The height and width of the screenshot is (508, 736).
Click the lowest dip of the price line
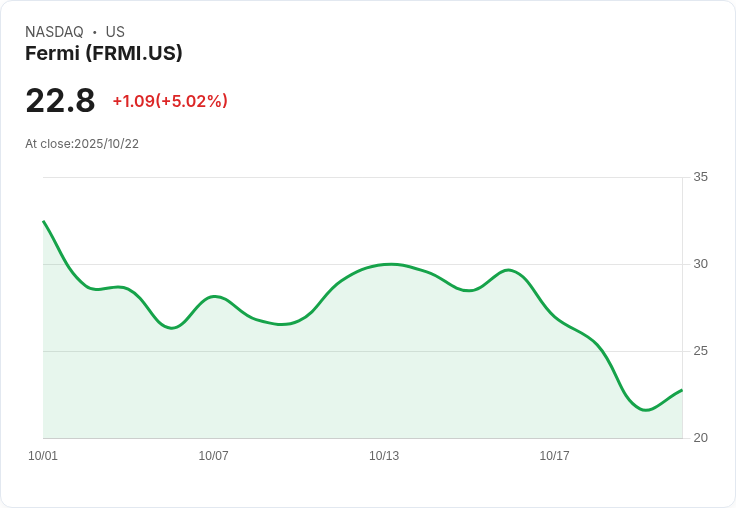coord(646,410)
